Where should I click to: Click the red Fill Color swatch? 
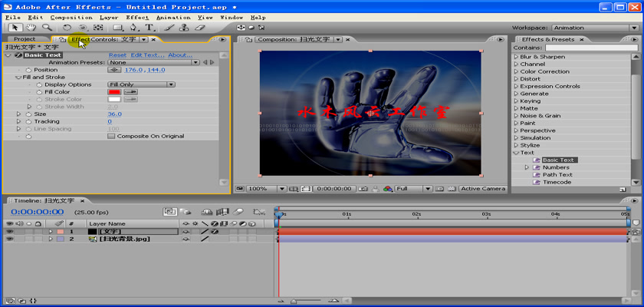114,92
